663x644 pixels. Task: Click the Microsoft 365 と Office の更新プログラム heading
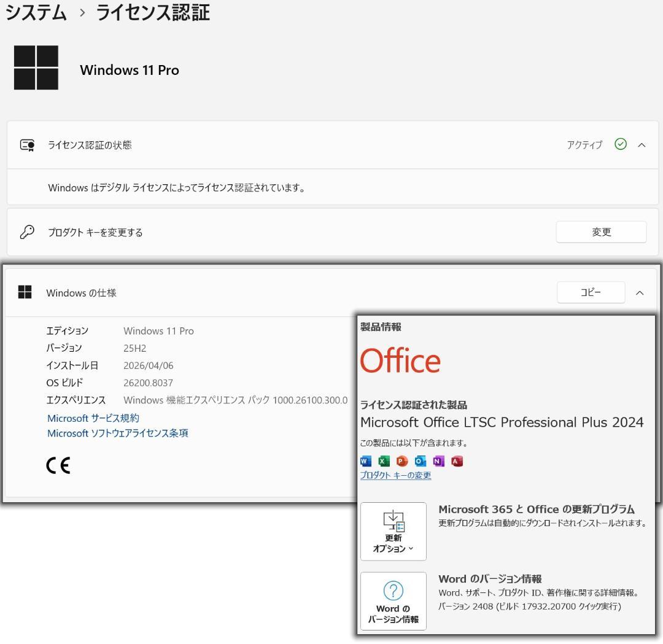pyautogui.click(x=537, y=509)
